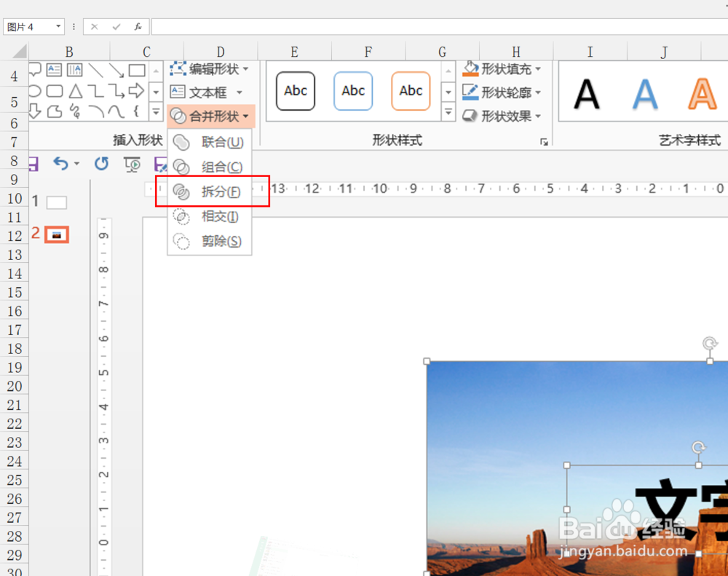Click the rotate handle of the text box
Screen dimensions: 728x576
pyautogui.click(x=698, y=447)
